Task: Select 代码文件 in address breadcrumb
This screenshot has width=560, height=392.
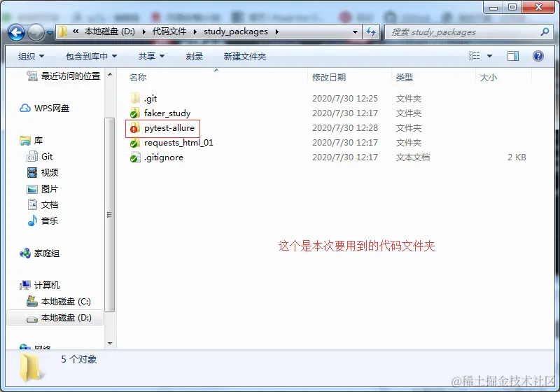Action: [x=169, y=31]
